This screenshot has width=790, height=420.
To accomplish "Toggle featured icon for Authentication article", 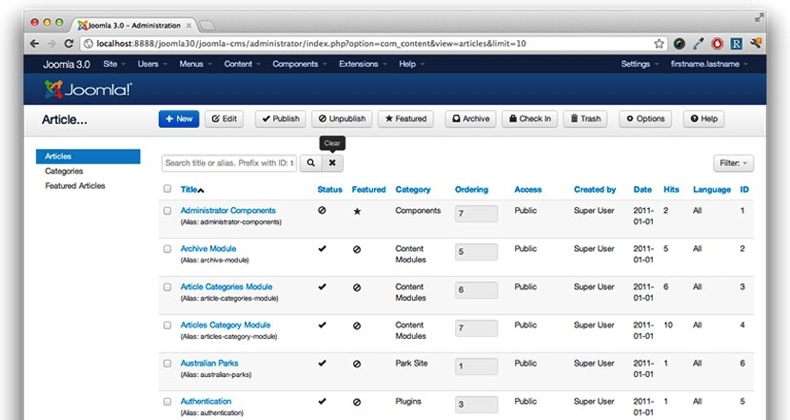I will (357, 402).
